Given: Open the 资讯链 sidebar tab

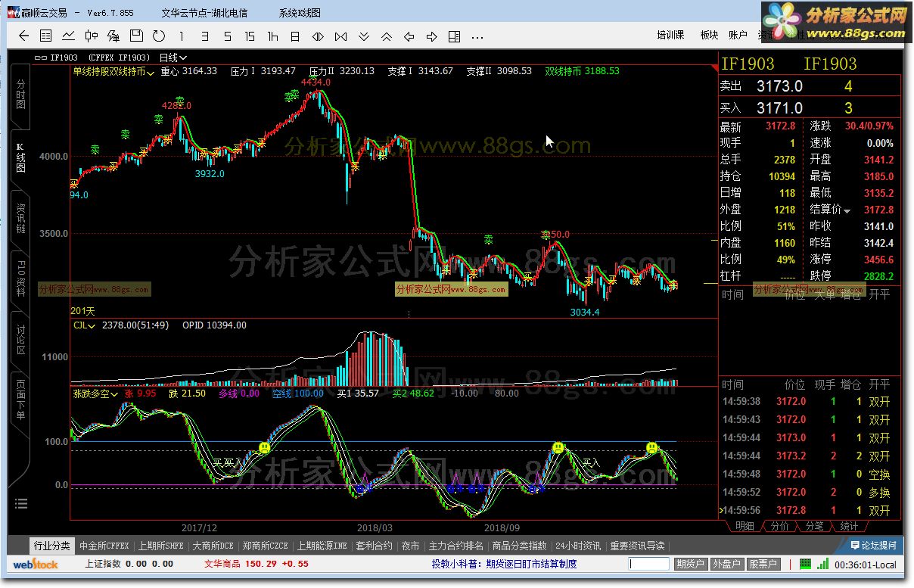Looking at the screenshot, I should coord(20,219).
